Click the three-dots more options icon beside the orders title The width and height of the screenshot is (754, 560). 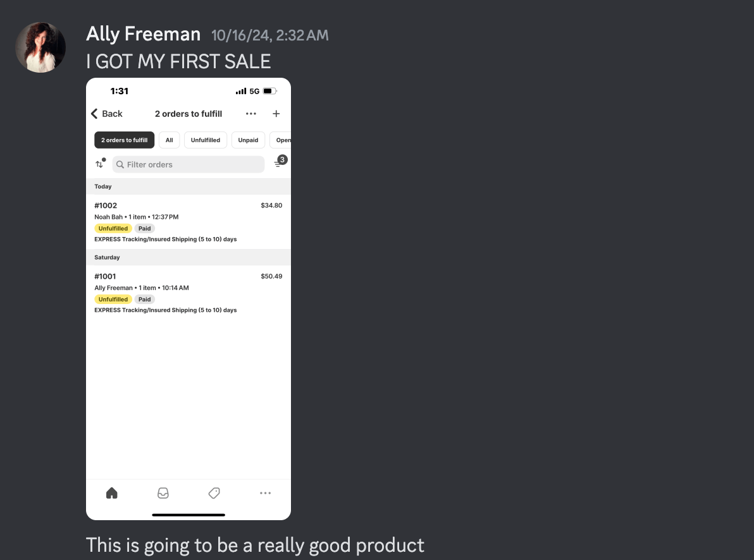[x=251, y=114]
